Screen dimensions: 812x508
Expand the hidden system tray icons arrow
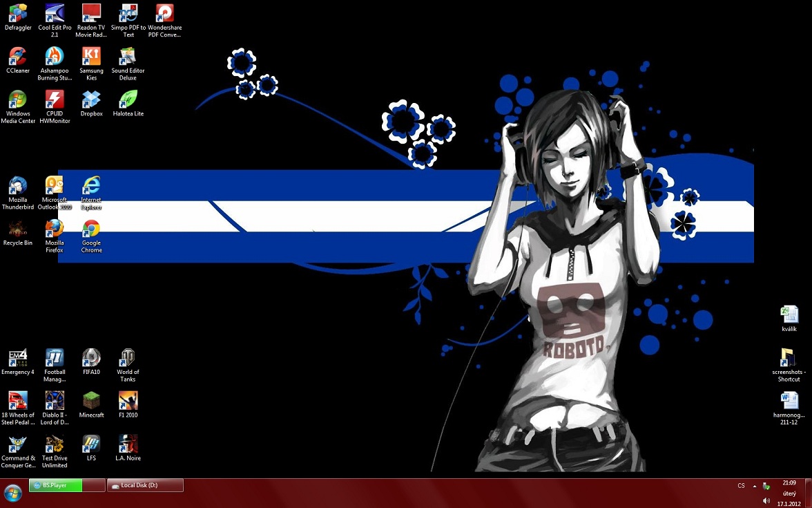(755, 486)
